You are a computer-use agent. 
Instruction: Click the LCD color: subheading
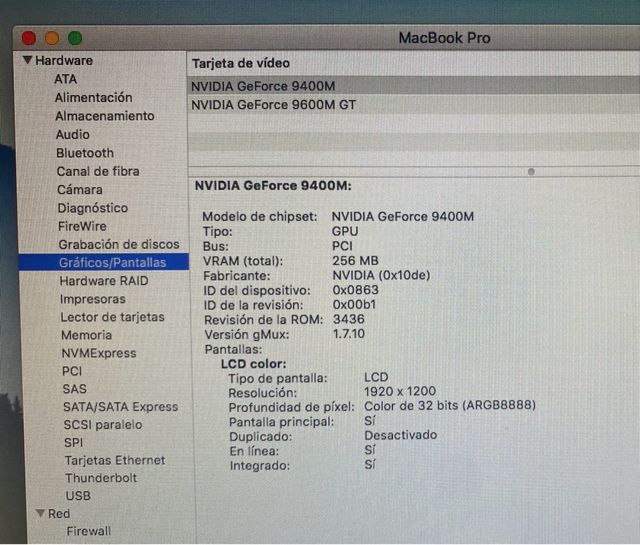253,364
